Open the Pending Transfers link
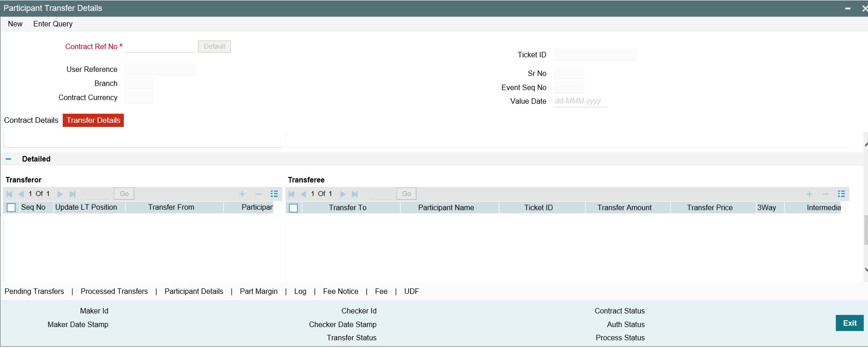The width and height of the screenshot is (868, 348). [x=34, y=291]
